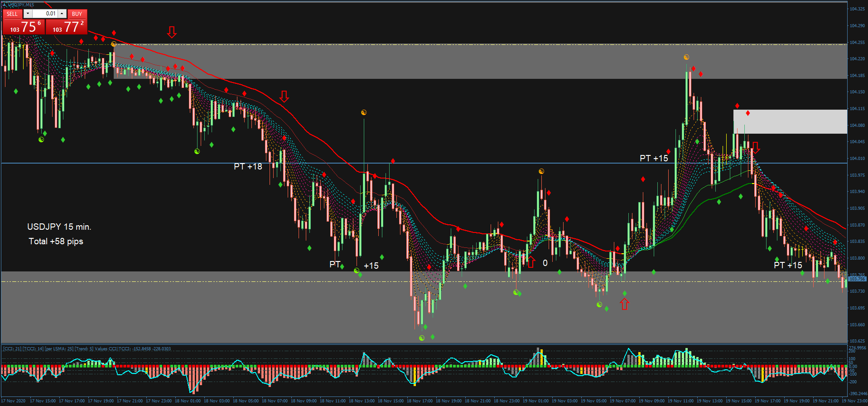868x406 pixels.
Task: Click the SELL button in trading panel
Action: tap(12, 14)
